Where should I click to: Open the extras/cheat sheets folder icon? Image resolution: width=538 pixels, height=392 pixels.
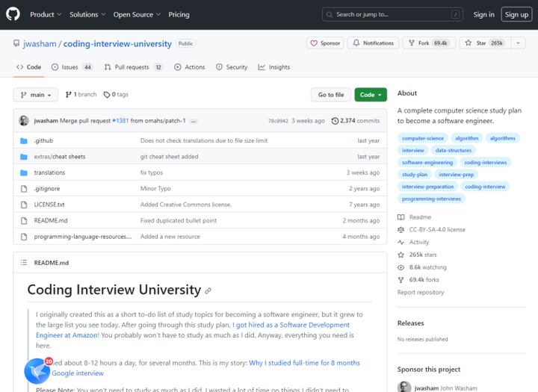click(x=24, y=157)
